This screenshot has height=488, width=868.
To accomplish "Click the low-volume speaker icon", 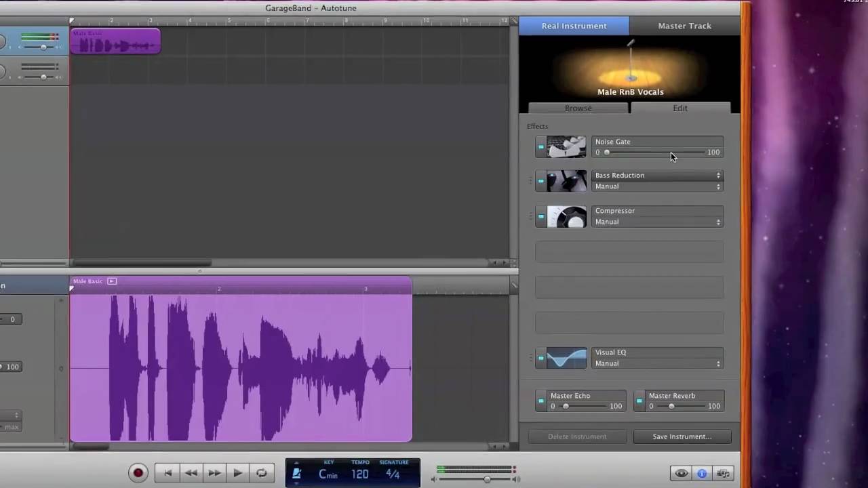I will 435,479.
